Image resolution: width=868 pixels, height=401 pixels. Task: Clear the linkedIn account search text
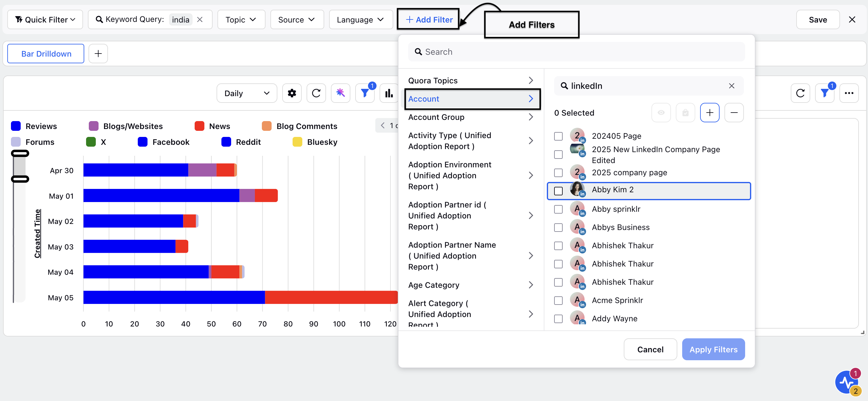(731, 86)
